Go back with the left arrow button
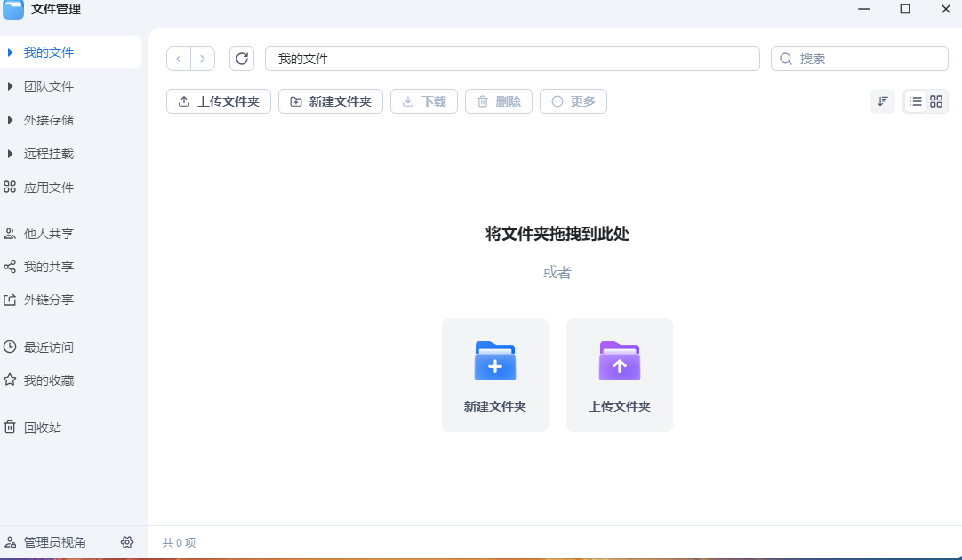Viewport: 962px width, 560px height. coord(179,59)
